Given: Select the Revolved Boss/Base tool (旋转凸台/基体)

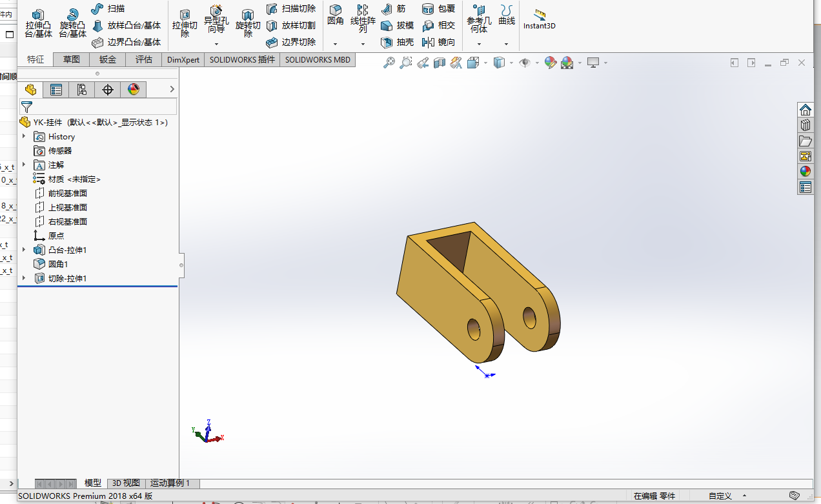Looking at the screenshot, I should click(x=72, y=24).
